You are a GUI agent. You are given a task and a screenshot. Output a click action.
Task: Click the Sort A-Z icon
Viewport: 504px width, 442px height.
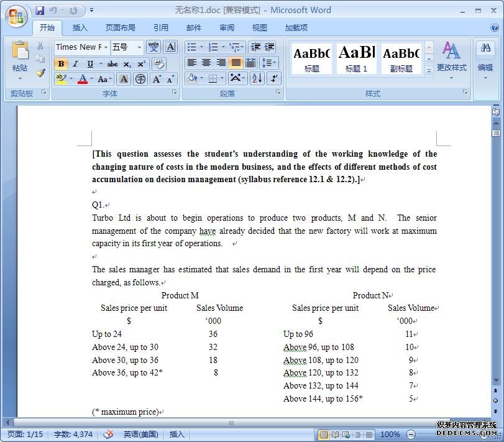(257, 78)
